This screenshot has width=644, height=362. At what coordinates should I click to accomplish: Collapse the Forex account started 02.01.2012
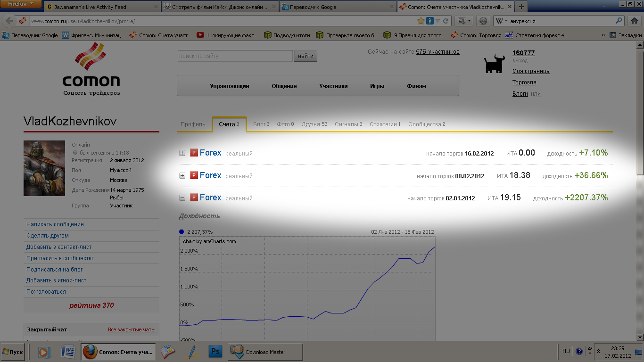tap(182, 198)
